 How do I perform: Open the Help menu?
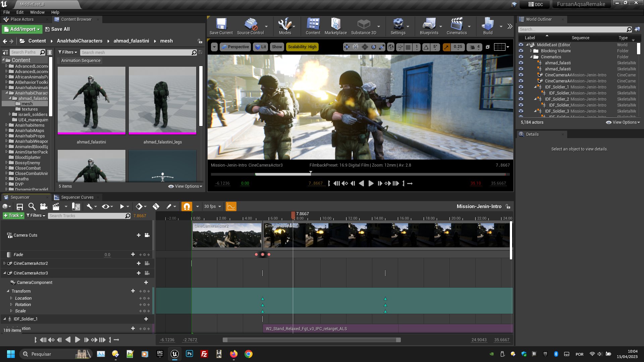55,12
